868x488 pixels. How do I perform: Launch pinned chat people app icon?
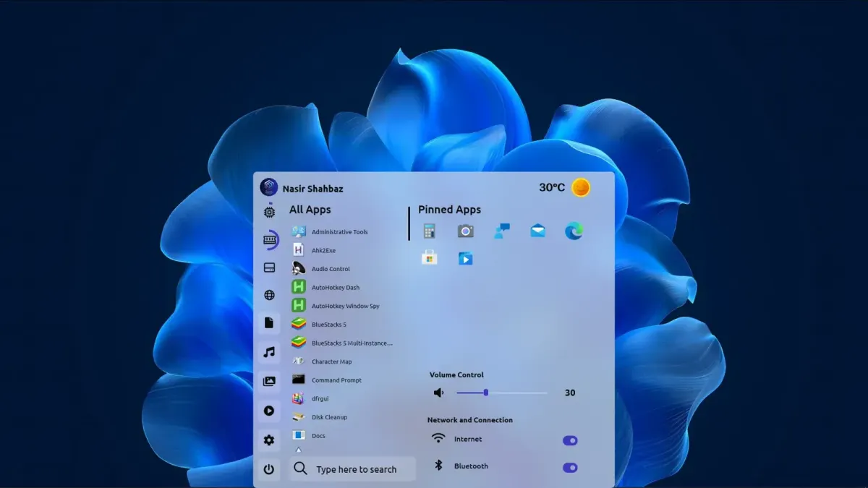pyautogui.click(x=502, y=231)
